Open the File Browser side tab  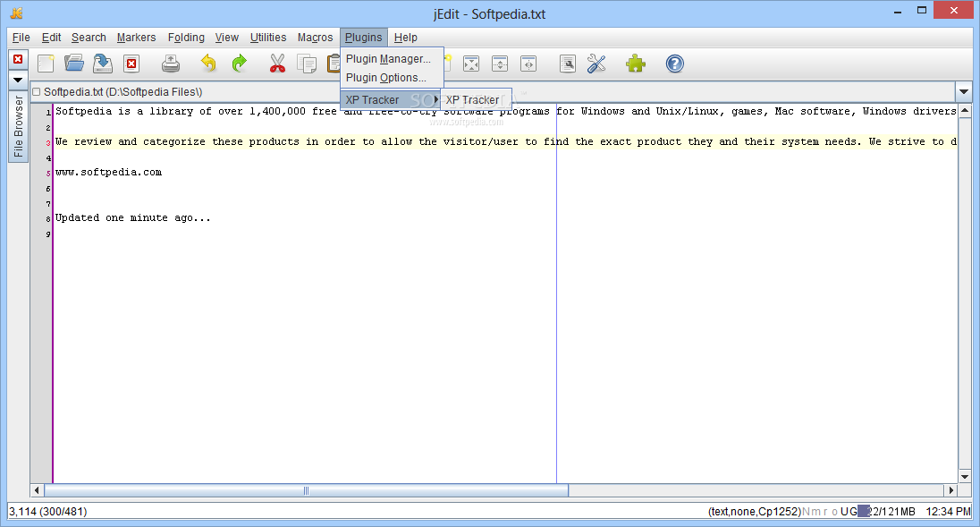click(18, 127)
